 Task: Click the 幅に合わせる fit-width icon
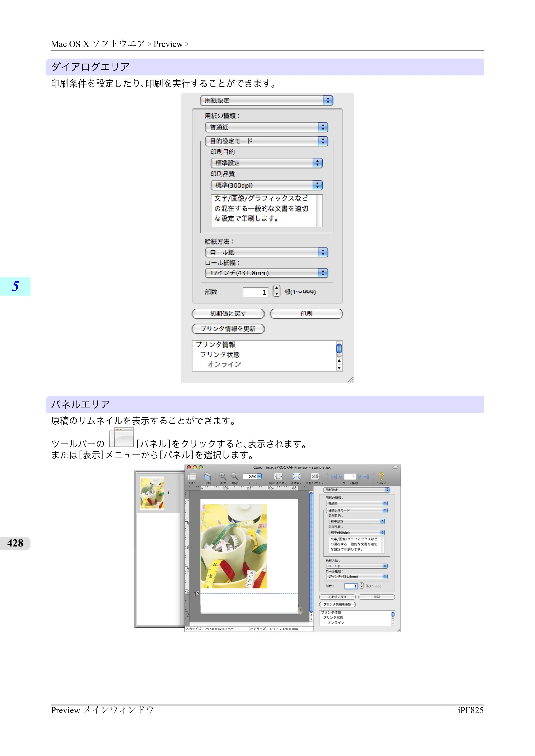278,476
